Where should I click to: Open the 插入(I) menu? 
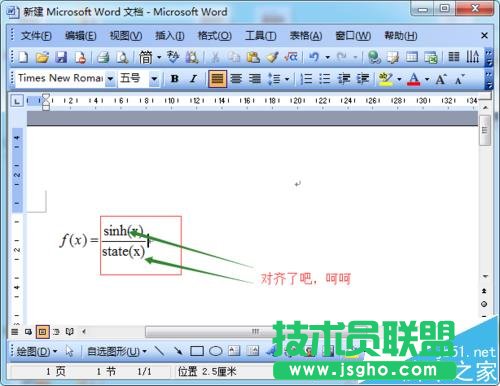click(x=170, y=36)
